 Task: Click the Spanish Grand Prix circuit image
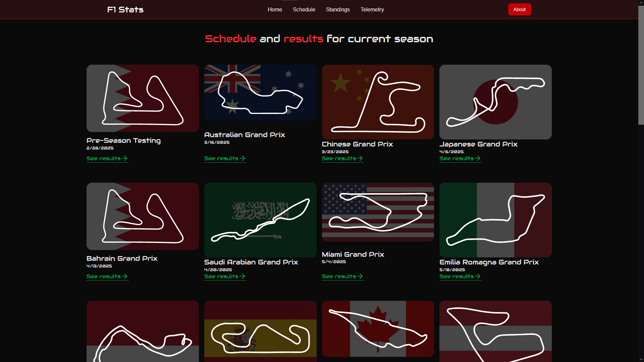coord(260,331)
